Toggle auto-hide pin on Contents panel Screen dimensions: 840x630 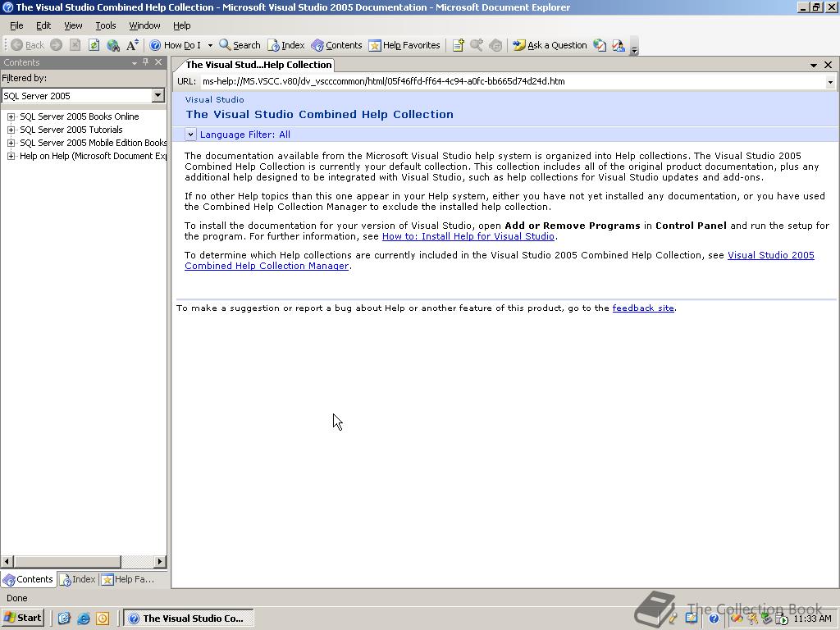[x=146, y=62]
